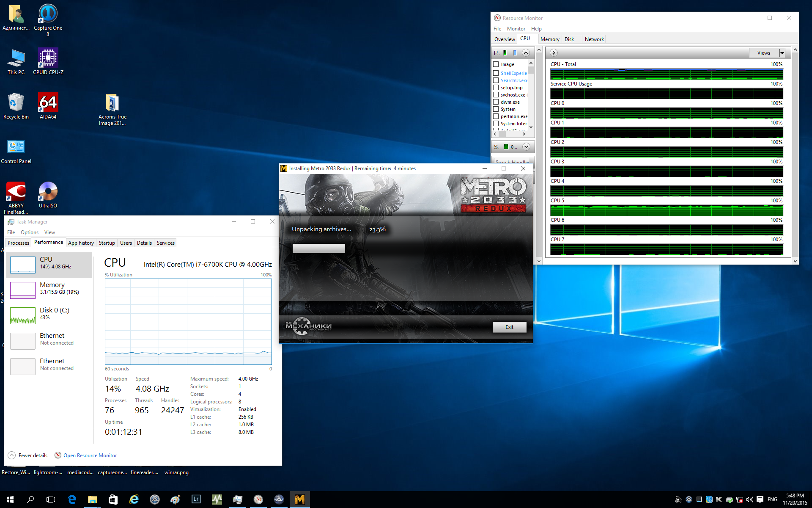Expand the Services section chevron
812x508 pixels.
[x=526, y=147]
